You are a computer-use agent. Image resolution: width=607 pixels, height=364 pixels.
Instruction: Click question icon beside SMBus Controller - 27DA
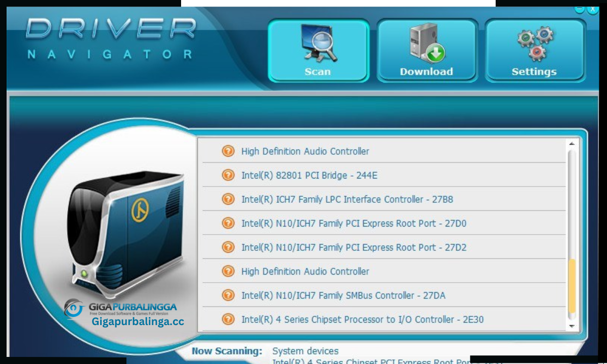(228, 295)
